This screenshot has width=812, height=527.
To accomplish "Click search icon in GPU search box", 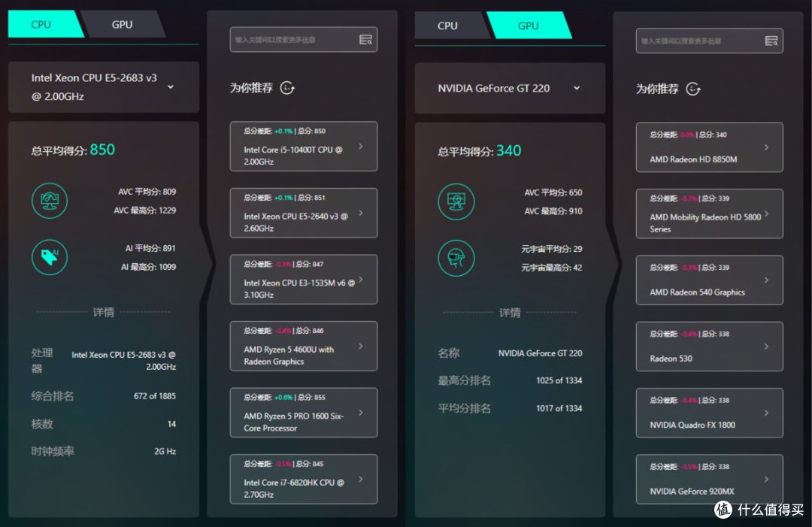I will (771, 41).
